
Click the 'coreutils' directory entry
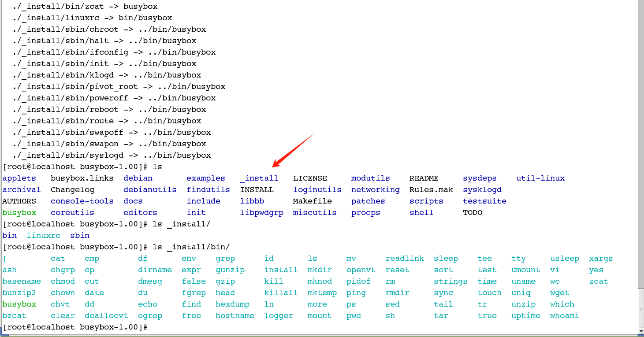point(72,213)
